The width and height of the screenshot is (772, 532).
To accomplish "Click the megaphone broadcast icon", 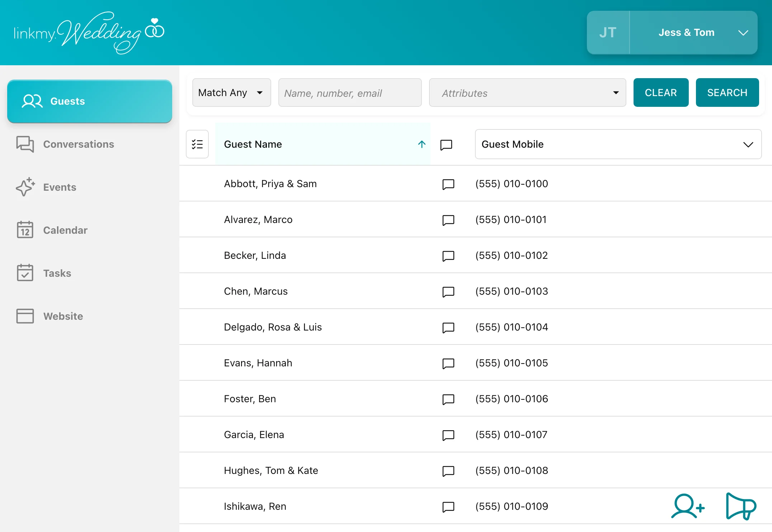I will pyautogui.click(x=741, y=506).
